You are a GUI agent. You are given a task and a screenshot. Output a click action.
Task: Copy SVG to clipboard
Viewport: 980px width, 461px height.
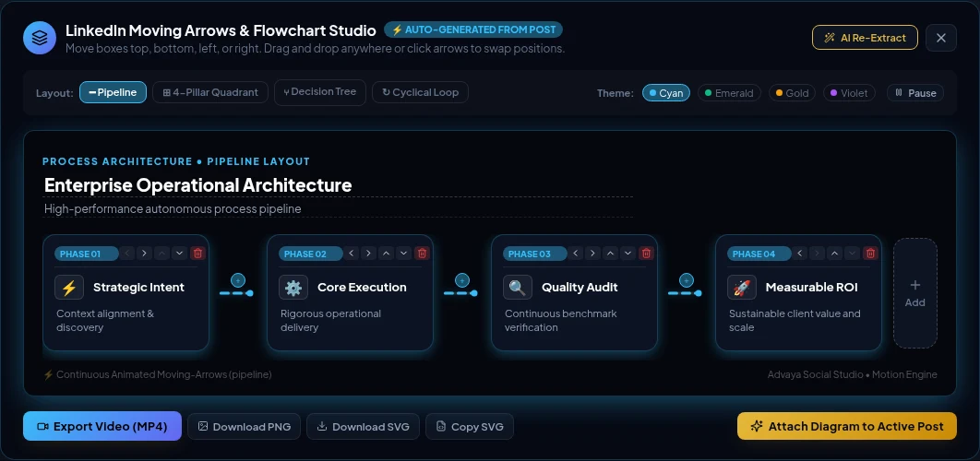coord(470,427)
